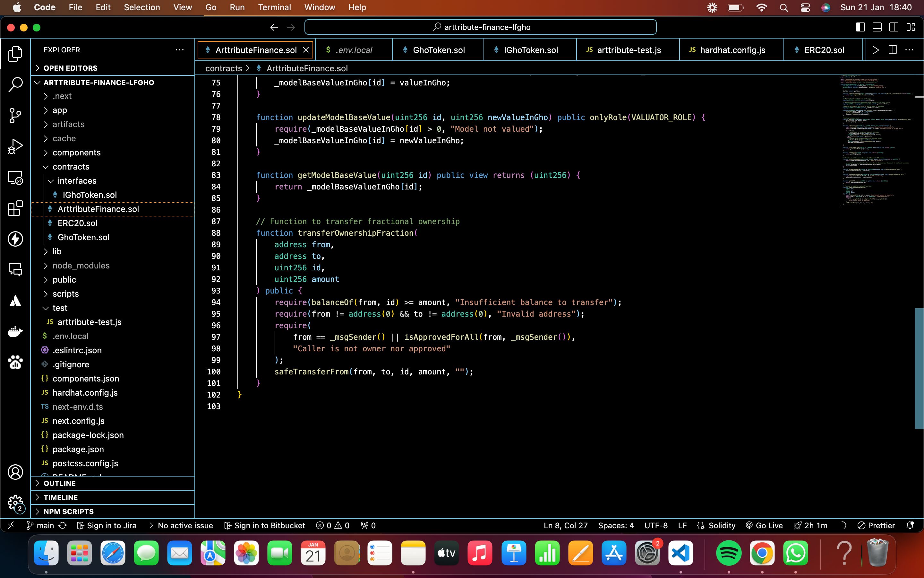Screen dimensions: 924x578
Task: Collapse the interfaces folder
Action: 113,181
